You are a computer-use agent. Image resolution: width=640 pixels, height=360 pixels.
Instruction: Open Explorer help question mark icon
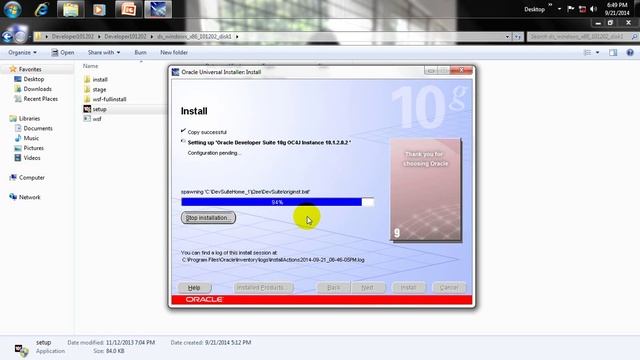pyautogui.click(x=630, y=53)
